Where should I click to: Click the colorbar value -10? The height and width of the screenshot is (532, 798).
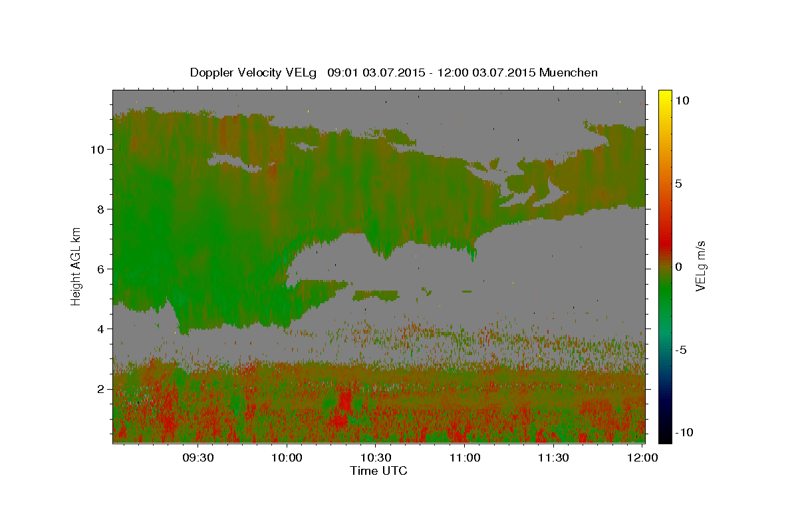(683, 432)
